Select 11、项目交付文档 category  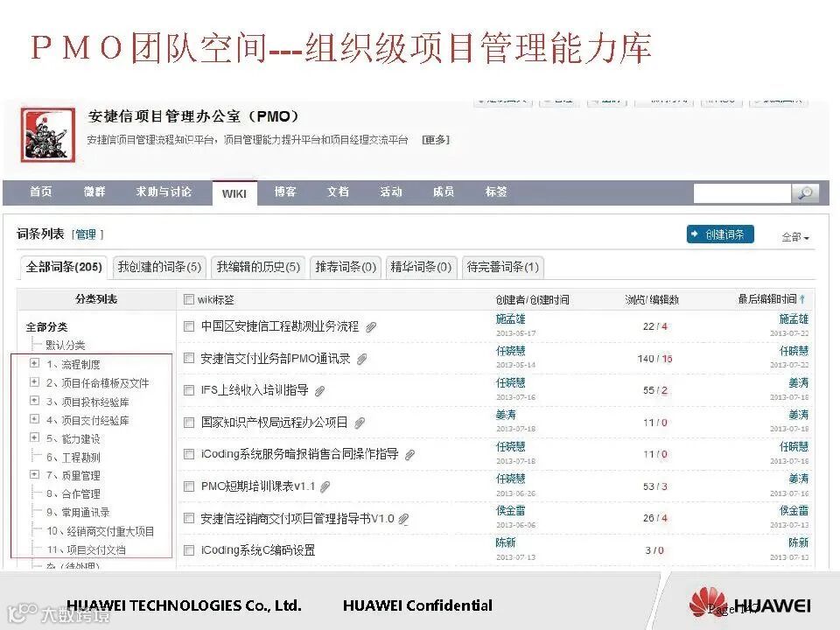coord(87,549)
